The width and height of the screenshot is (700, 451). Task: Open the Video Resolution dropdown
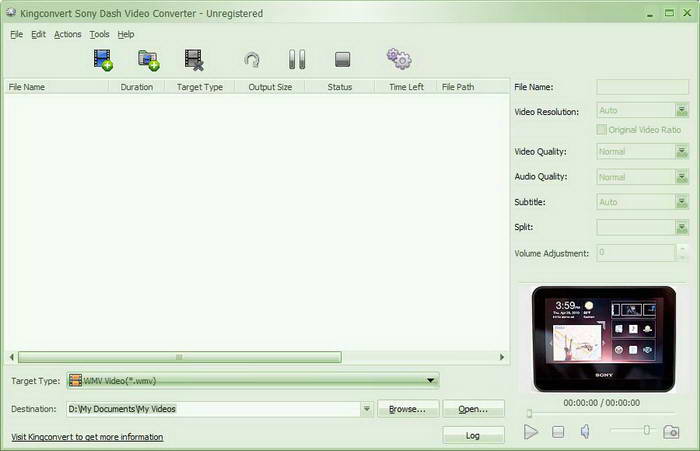click(682, 110)
